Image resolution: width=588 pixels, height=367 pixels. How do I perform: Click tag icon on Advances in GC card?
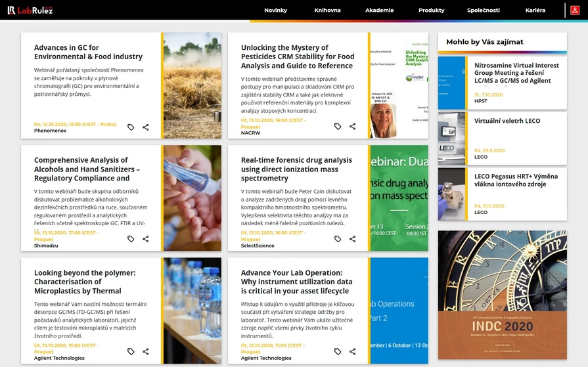131,127
